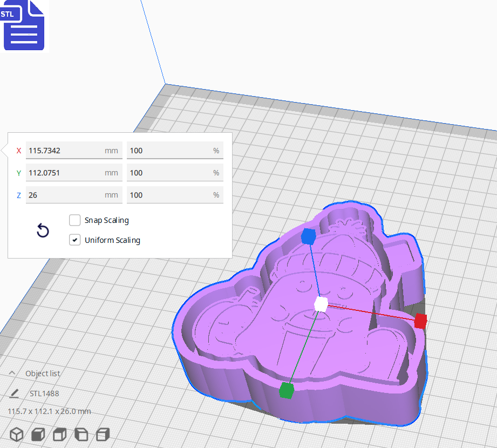
Task: Click the X dimension field showing 115.7342 mm
Action: [x=74, y=150]
